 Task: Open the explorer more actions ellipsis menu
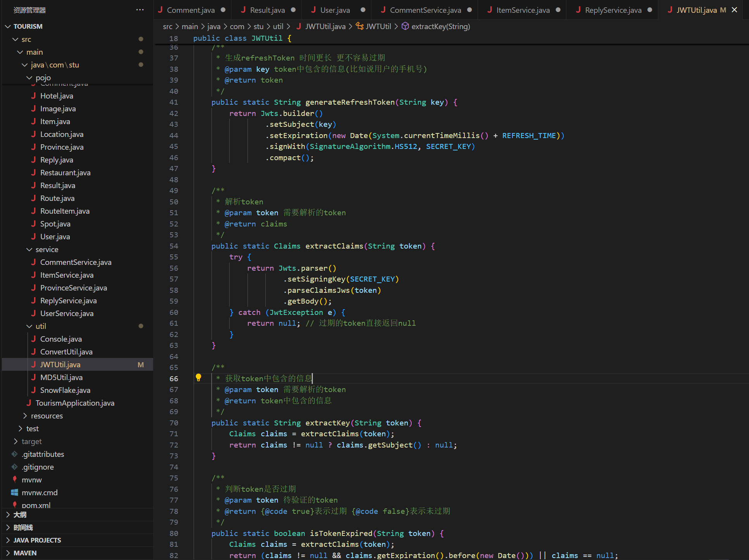click(140, 10)
